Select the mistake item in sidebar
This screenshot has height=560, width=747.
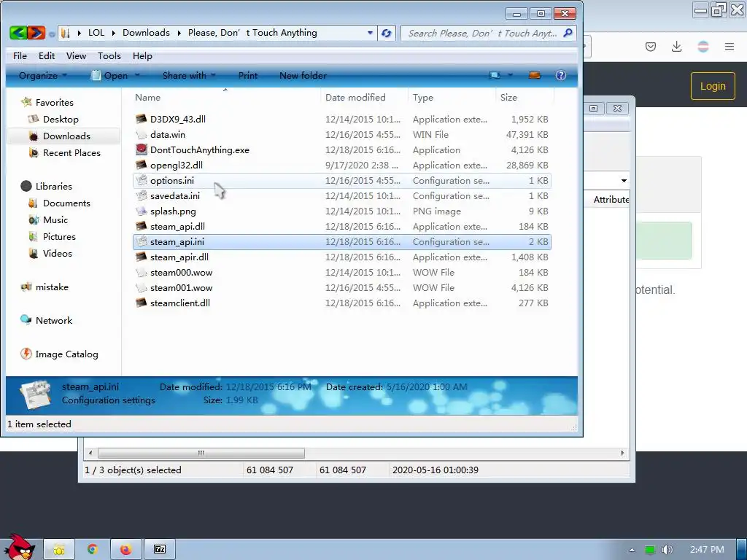[x=52, y=287]
